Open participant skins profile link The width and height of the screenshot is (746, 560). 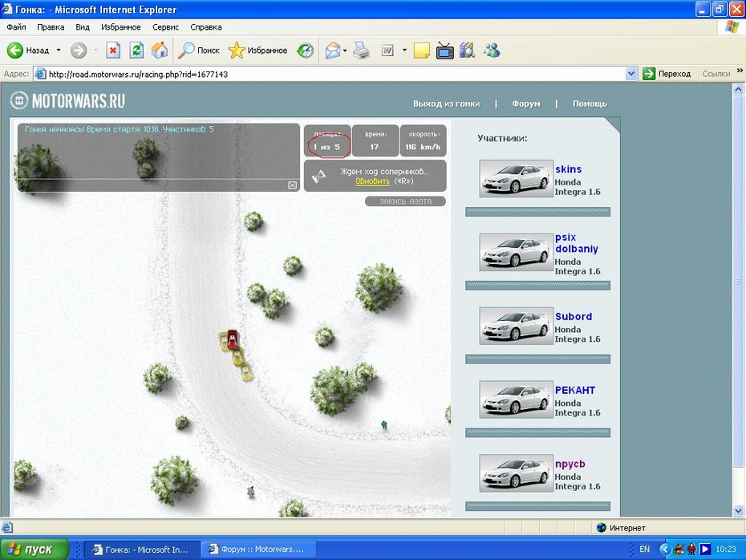568,169
